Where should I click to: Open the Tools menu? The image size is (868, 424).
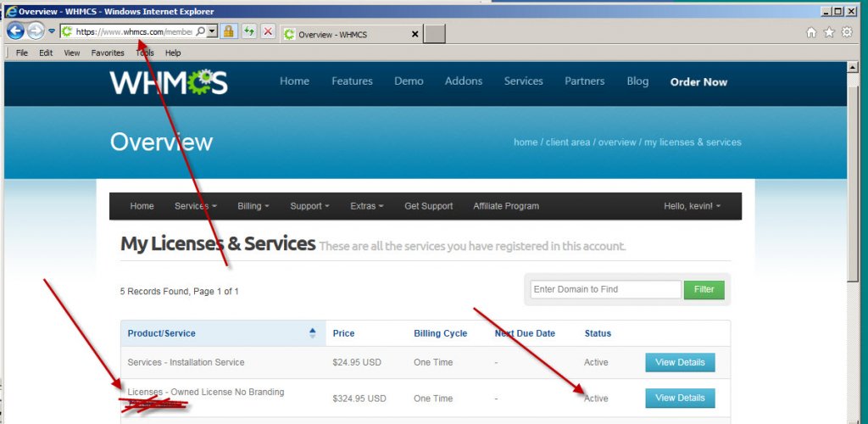coord(144,53)
